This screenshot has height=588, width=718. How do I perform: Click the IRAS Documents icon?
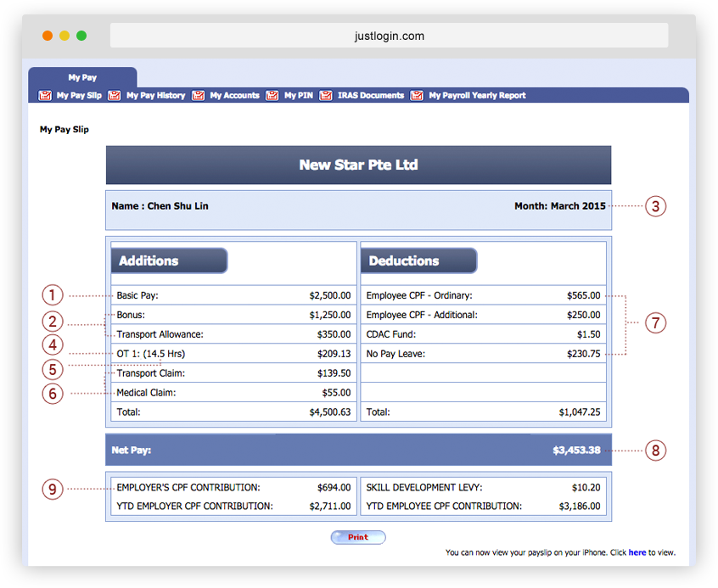coord(326,96)
